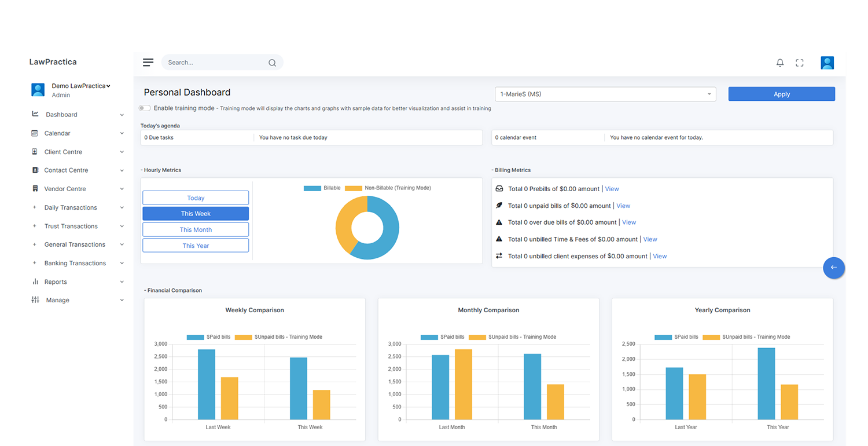
Task: Click the blue back arrow floating button
Action: [834, 268]
